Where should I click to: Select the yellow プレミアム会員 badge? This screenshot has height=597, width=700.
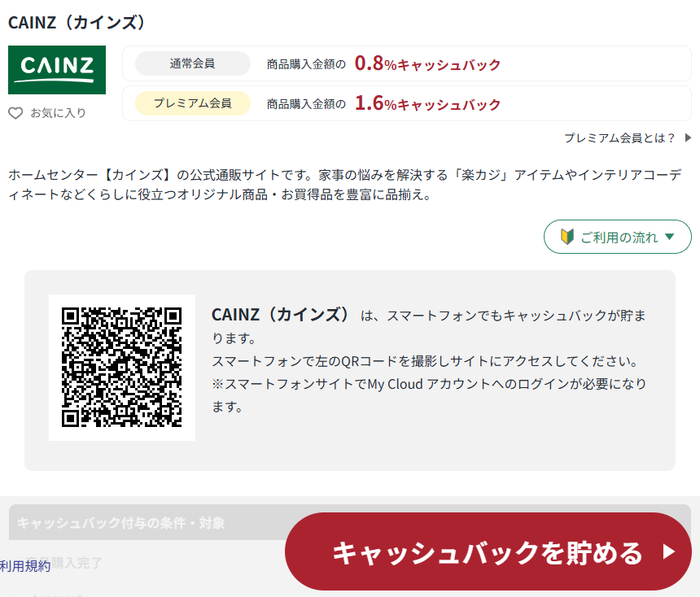click(x=193, y=103)
